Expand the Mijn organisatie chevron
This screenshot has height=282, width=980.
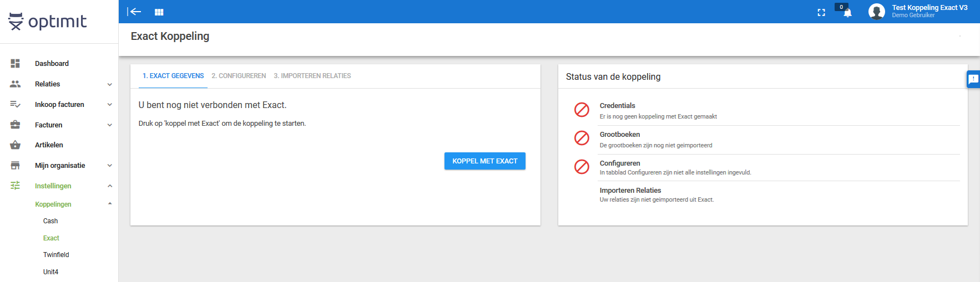coord(110,166)
